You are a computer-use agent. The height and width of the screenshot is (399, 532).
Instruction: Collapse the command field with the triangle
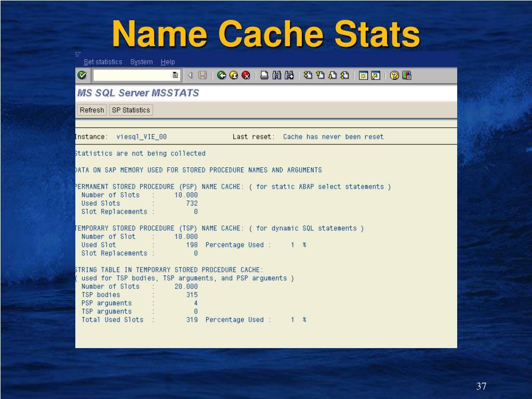190,75
